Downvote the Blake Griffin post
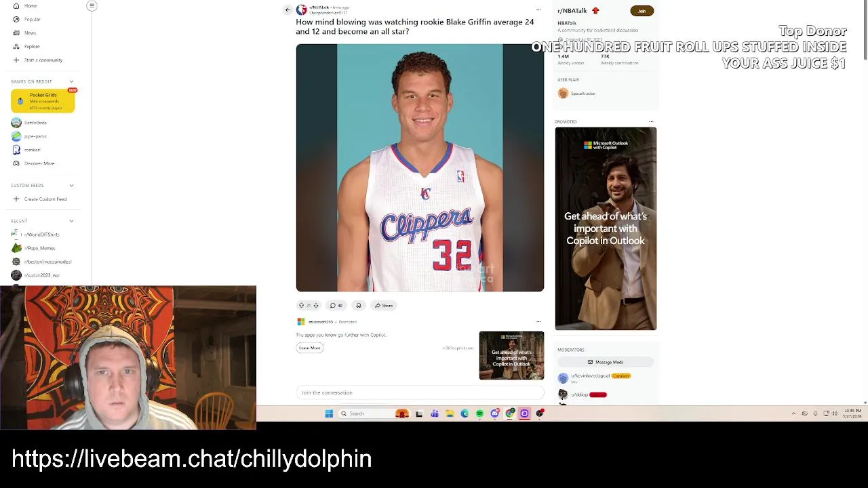The width and height of the screenshot is (868, 488). [316, 306]
